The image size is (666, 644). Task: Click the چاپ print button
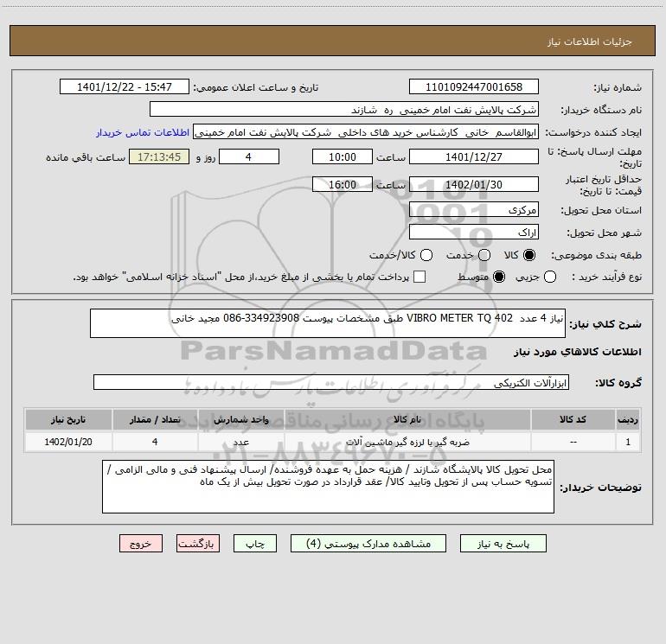point(255,544)
